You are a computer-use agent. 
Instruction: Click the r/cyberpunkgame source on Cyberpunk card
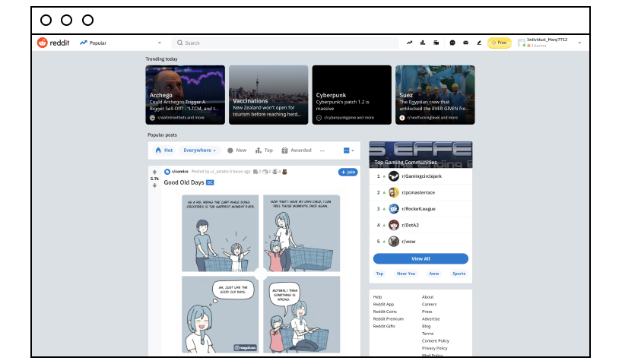click(345, 118)
